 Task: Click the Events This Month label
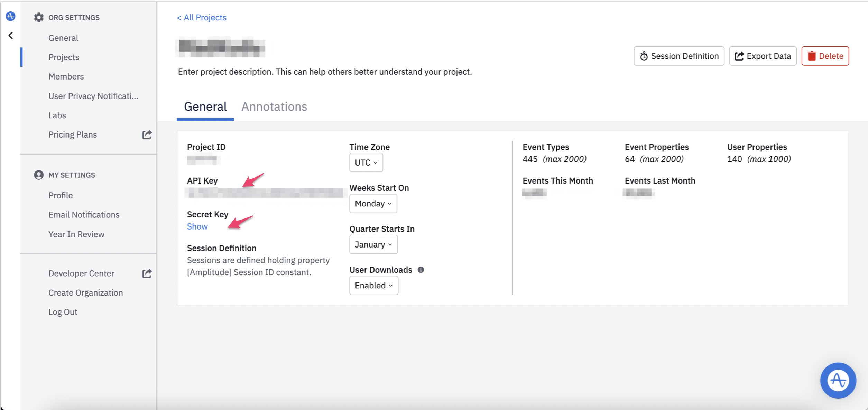click(558, 180)
